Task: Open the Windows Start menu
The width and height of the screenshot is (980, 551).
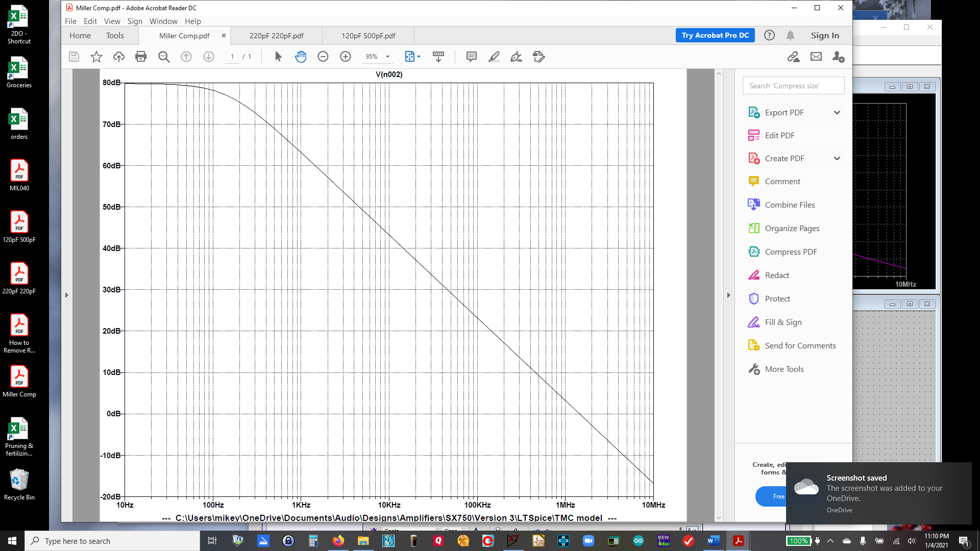Action: pos(12,541)
